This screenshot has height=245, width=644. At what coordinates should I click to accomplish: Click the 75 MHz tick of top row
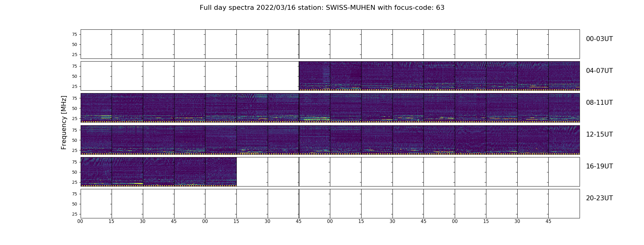point(74,34)
